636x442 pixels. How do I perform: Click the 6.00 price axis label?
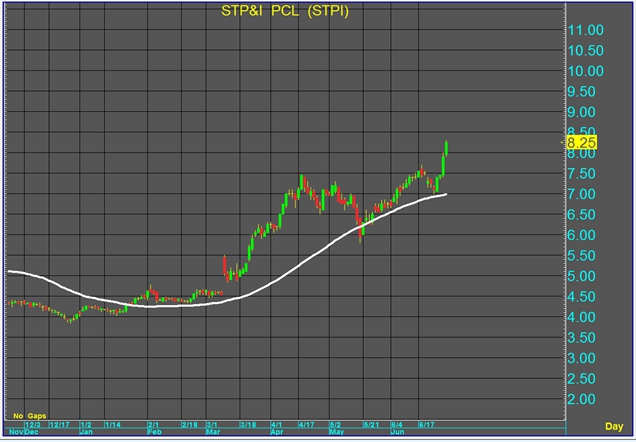[x=581, y=235]
